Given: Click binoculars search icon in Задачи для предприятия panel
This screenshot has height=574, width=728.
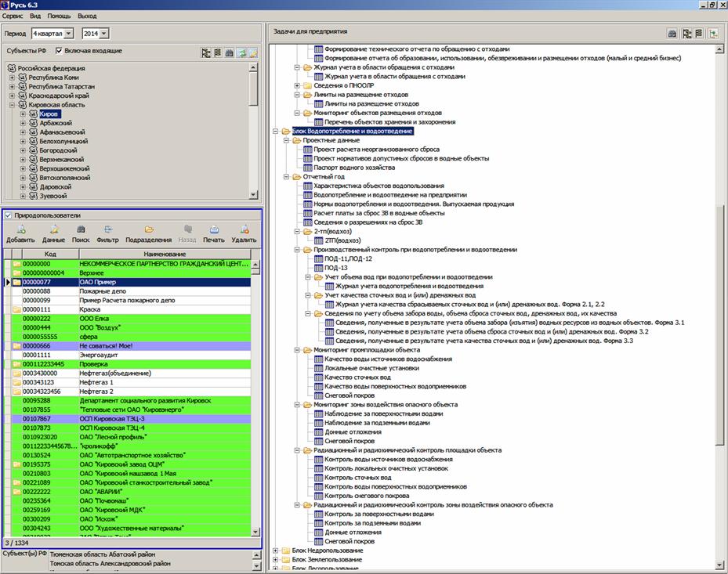Looking at the screenshot, I should [x=672, y=34].
